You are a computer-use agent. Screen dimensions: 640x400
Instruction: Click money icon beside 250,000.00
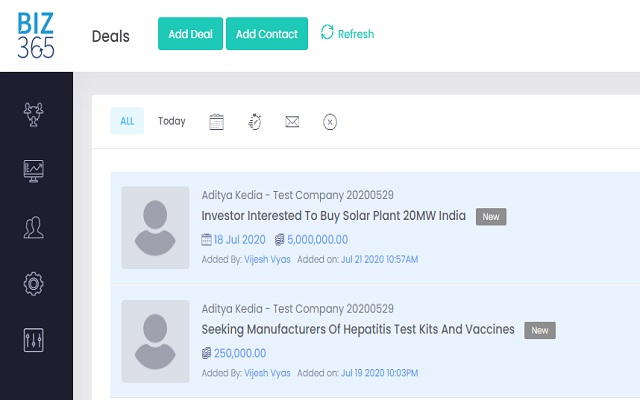(207, 353)
